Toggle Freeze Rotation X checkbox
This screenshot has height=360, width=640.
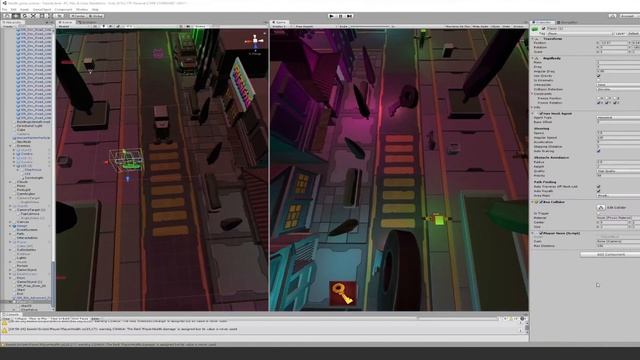click(x=599, y=103)
